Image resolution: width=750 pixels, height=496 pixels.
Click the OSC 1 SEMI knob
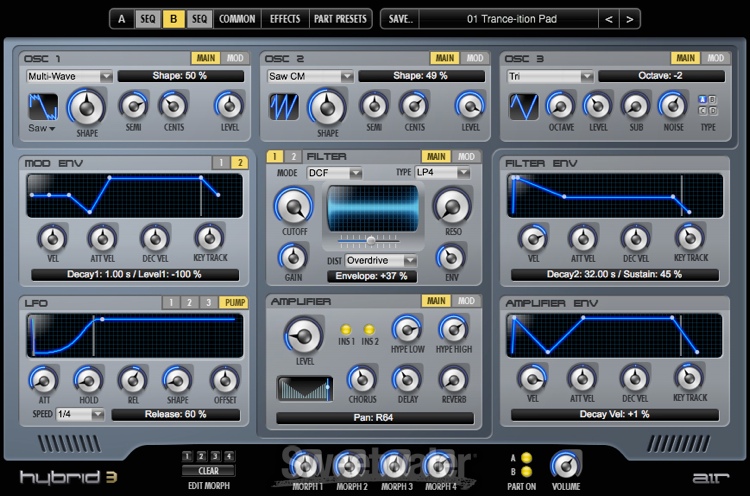pos(133,106)
